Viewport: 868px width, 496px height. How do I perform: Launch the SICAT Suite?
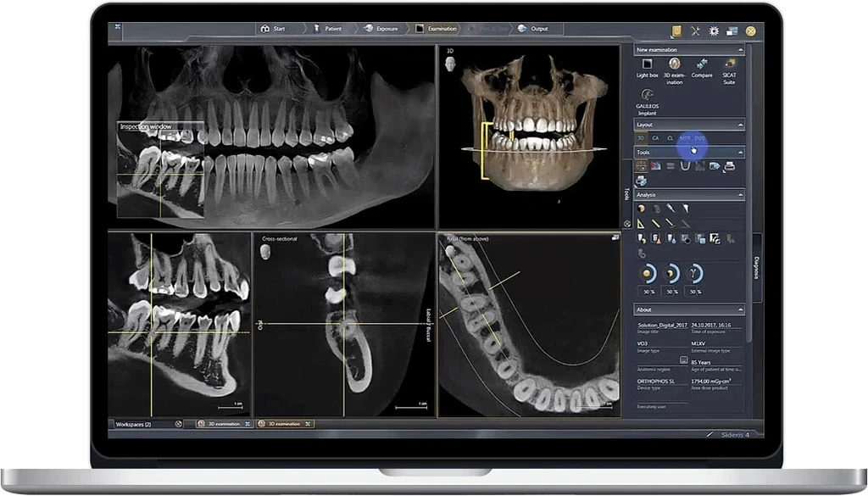tap(729, 66)
